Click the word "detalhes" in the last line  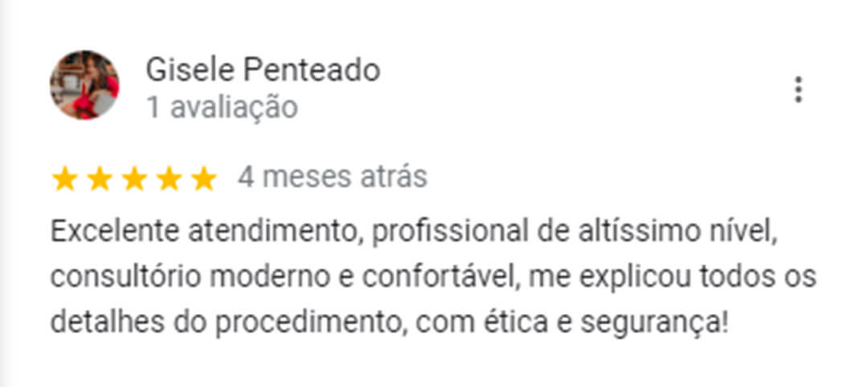point(108,324)
